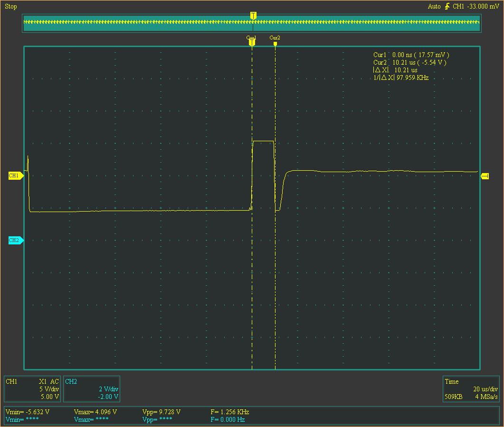Click the CH1 5 V/div value
The height and width of the screenshot is (427, 504).
pyautogui.click(x=49, y=389)
